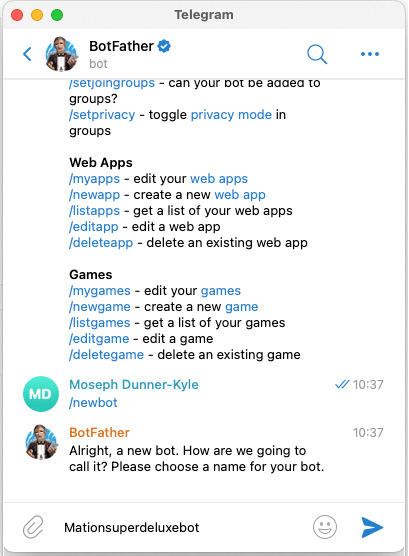Click the /editapp command link

(94, 227)
